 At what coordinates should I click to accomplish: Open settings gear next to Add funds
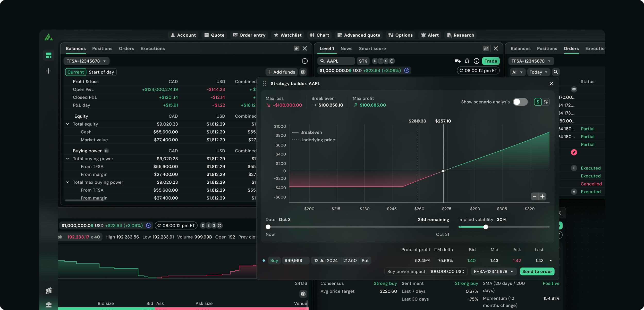click(303, 72)
